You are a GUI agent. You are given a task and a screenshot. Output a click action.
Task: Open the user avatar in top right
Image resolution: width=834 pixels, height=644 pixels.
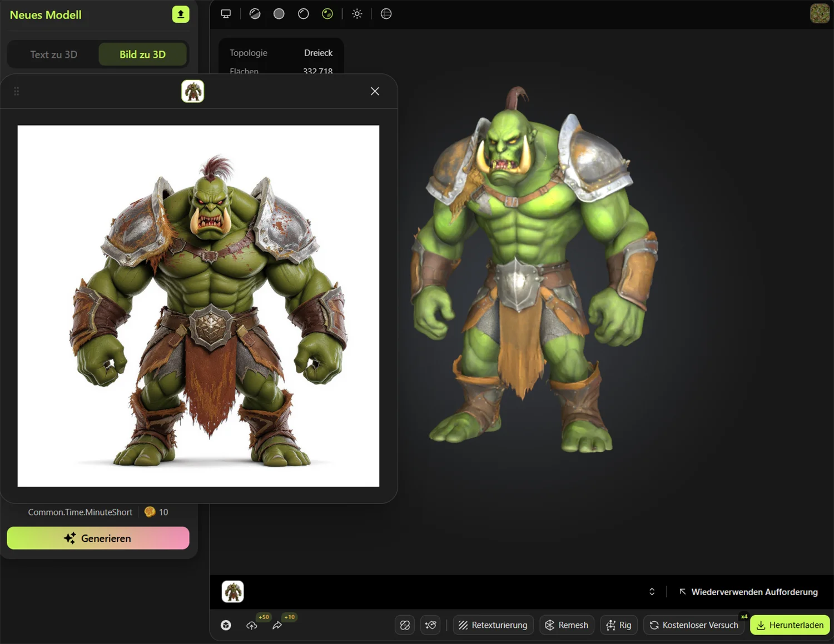point(820,13)
